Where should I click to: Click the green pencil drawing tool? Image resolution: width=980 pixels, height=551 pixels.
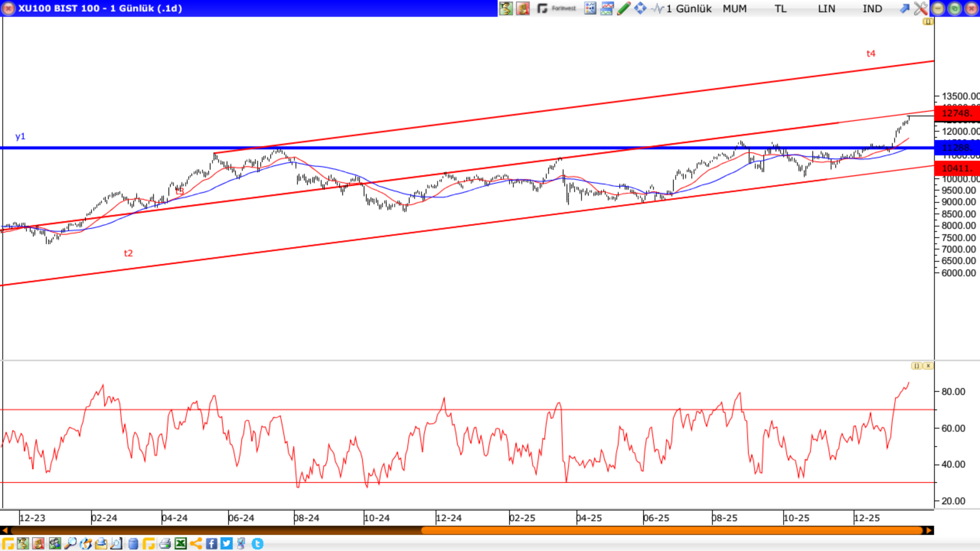(x=624, y=8)
